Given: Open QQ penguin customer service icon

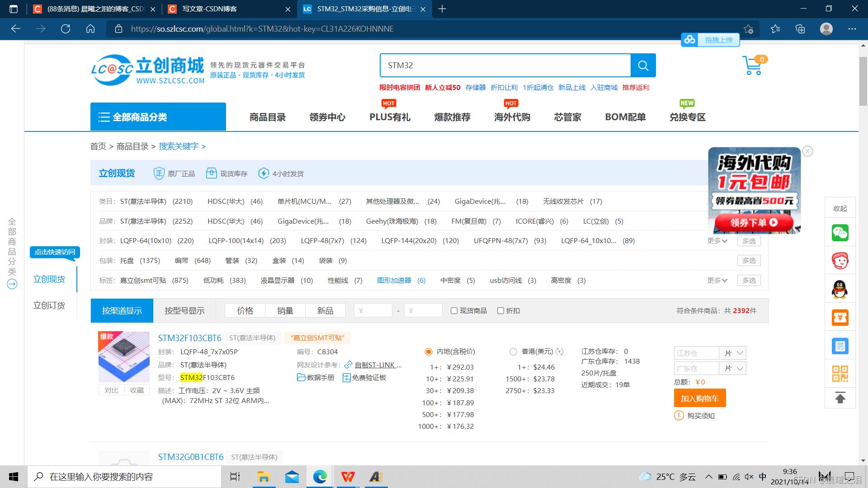Looking at the screenshot, I should tap(840, 289).
